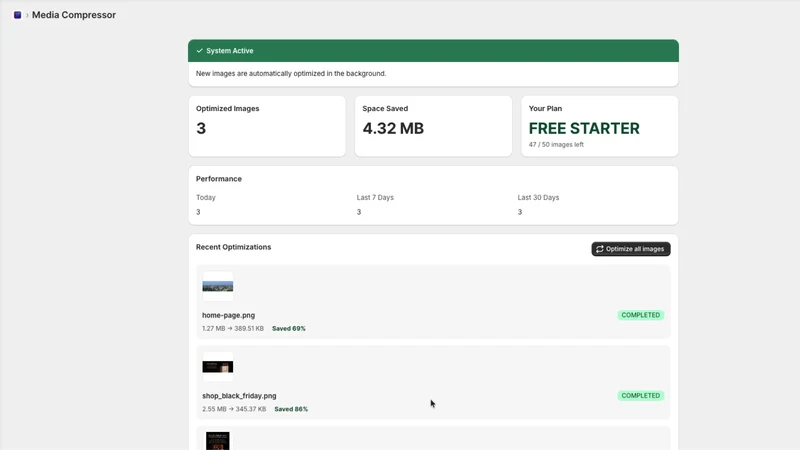800x450 pixels.
Task: Click the Space Saved card heading
Action: [x=385, y=109]
